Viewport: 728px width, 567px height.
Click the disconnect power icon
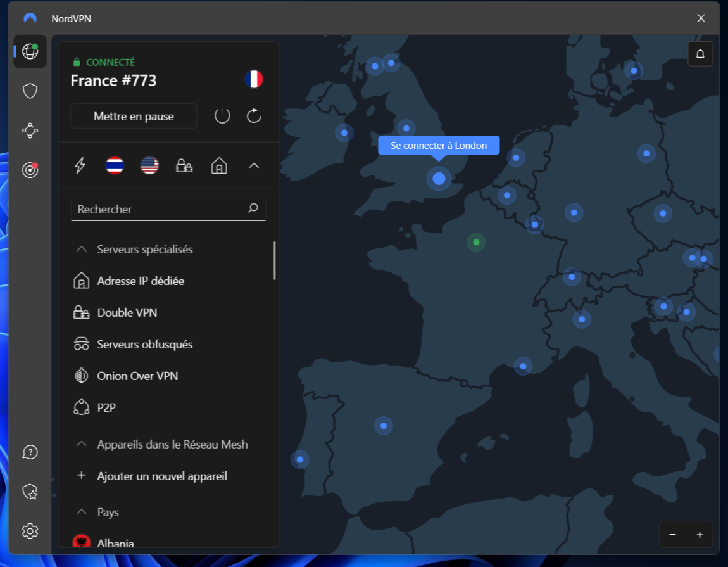coord(222,116)
